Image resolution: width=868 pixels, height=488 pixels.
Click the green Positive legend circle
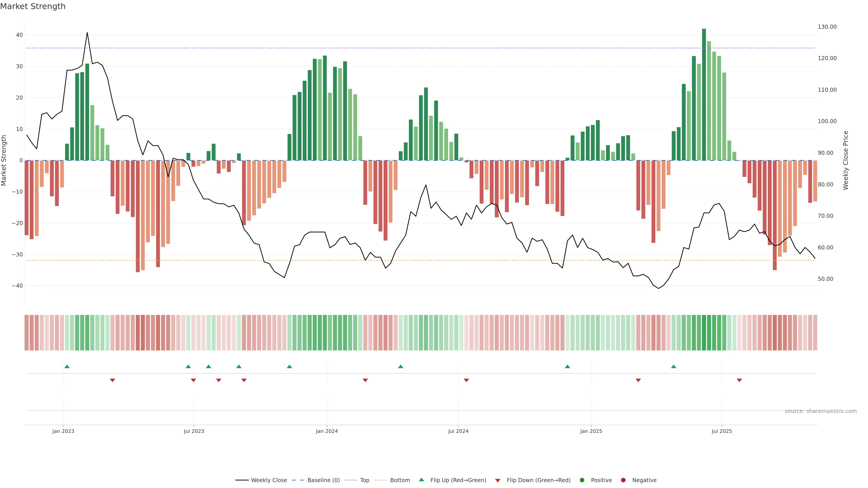(582, 480)
